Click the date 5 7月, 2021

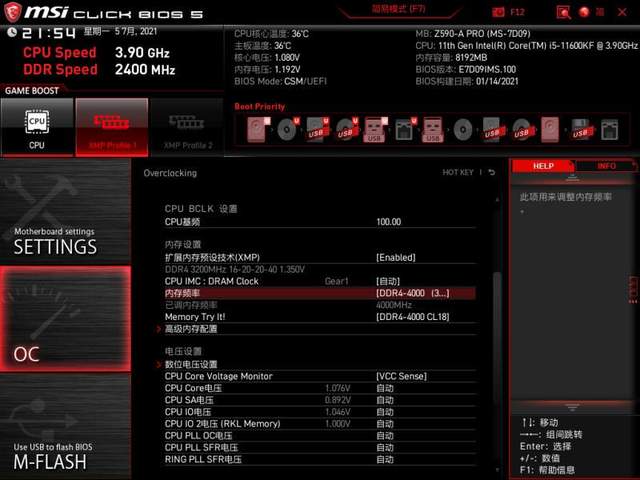click(136, 31)
